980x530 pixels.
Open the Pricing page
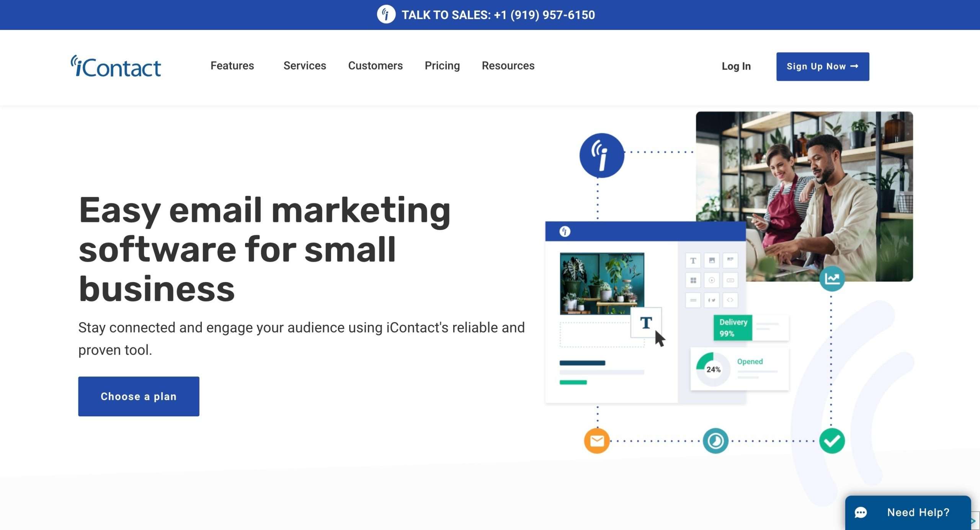(442, 66)
